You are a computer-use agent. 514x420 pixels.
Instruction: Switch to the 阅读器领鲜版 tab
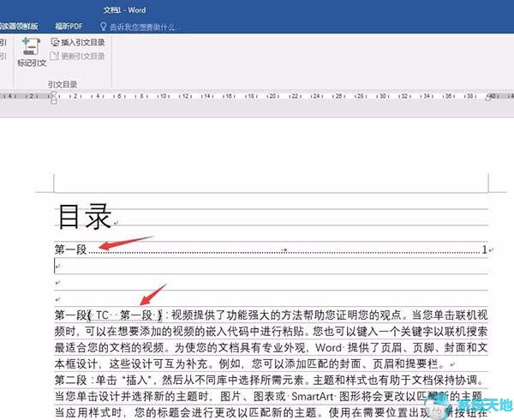pos(19,27)
